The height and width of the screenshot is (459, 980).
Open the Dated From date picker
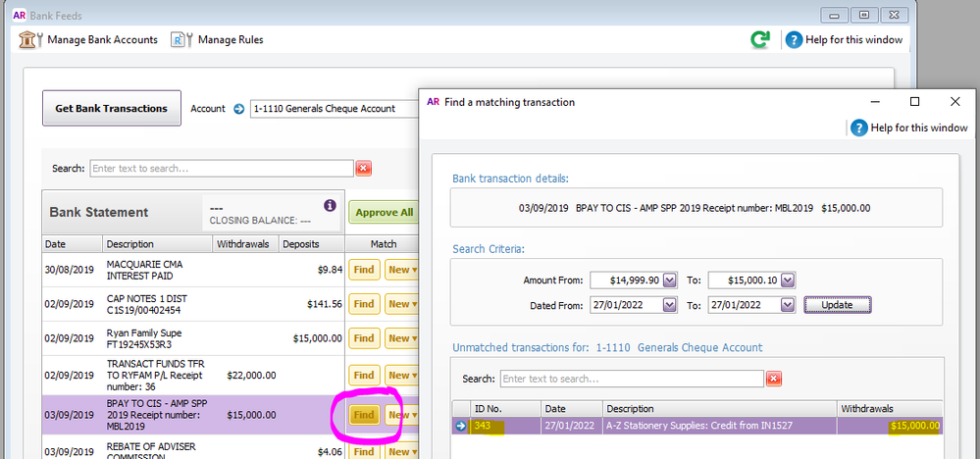pos(670,305)
